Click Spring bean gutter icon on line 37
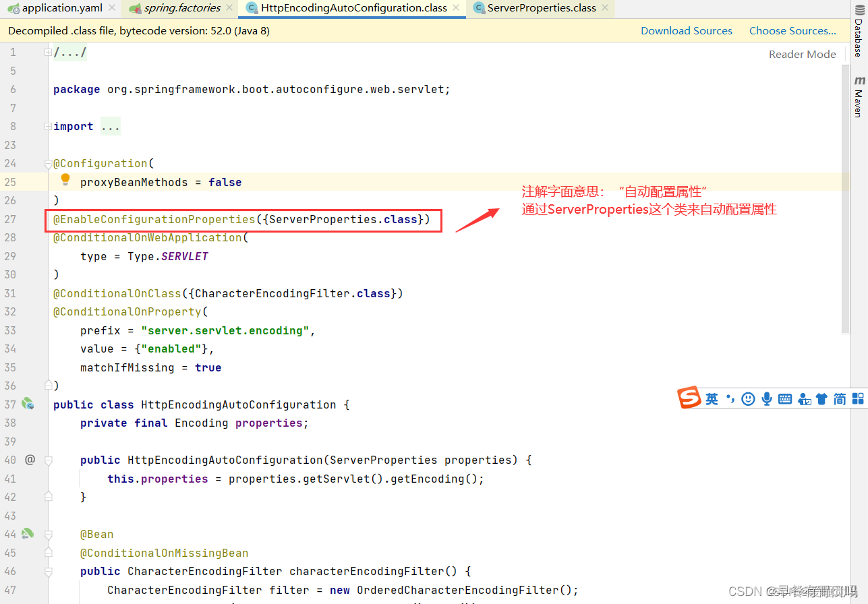This screenshot has width=868, height=604. 28,404
